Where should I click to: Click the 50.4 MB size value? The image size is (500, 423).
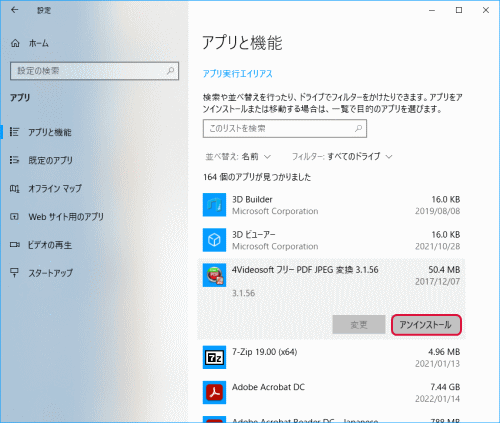pyautogui.click(x=444, y=270)
